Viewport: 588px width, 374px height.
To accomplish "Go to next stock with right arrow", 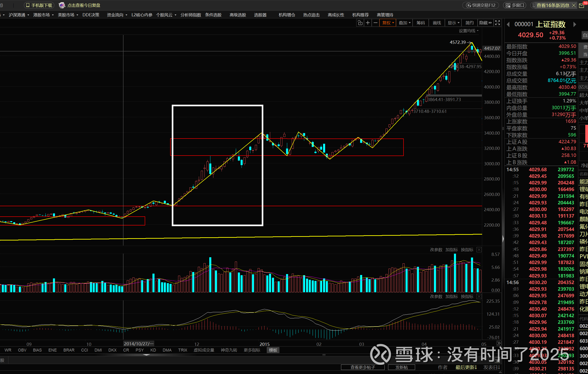I will 575,25.
